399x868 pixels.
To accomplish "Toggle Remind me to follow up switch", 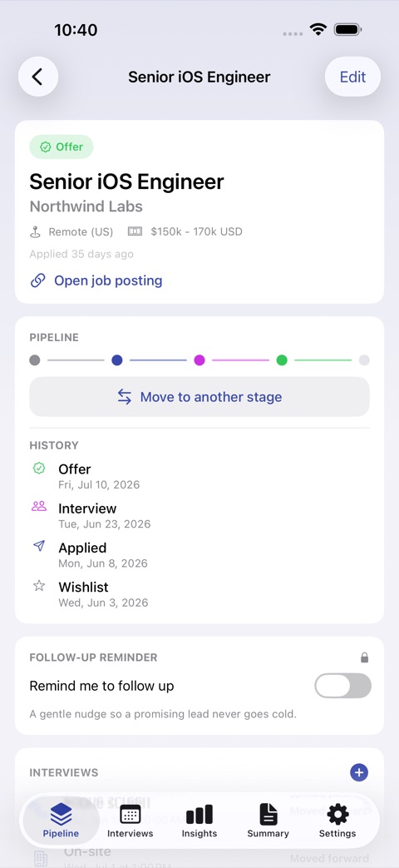I will pos(342,686).
